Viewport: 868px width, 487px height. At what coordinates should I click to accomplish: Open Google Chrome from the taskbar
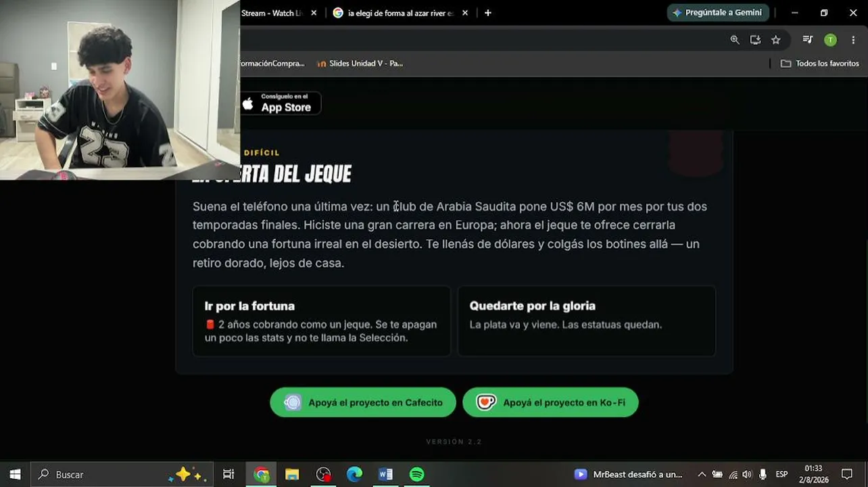pyautogui.click(x=262, y=474)
